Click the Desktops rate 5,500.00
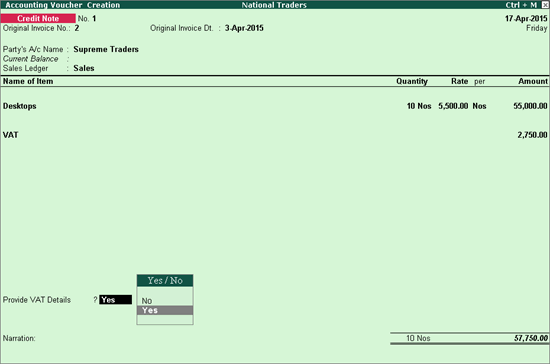This screenshot has height=364, width=550. (453, 106)
